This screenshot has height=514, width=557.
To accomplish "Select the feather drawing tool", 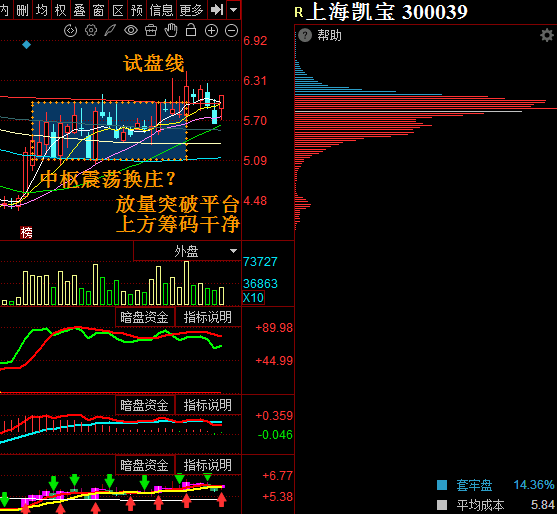I will pyautogui.click(x=110, y=31).
